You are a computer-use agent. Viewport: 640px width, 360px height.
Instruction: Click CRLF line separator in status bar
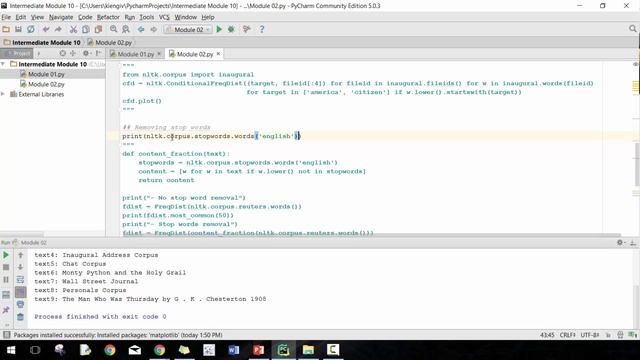[567, 335]
